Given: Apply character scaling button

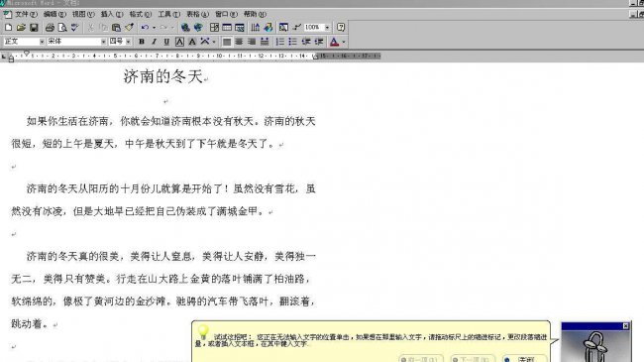Looking at the screenshot, I should coord(204,42).
